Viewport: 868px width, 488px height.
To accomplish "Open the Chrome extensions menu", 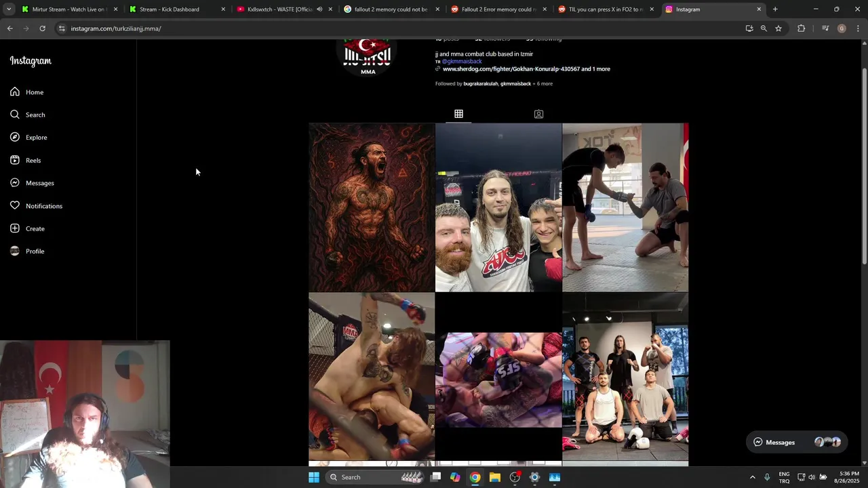I will pyautogui.click(x=801, y=28).
